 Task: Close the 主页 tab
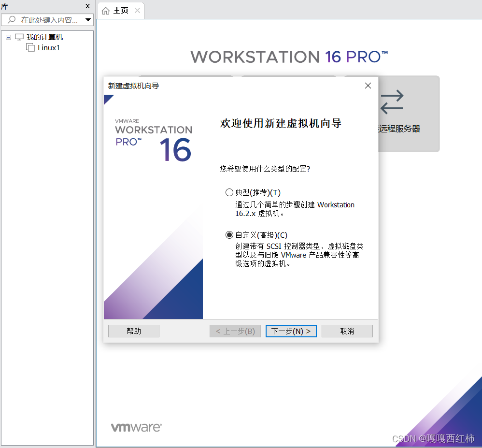point(138,11)
